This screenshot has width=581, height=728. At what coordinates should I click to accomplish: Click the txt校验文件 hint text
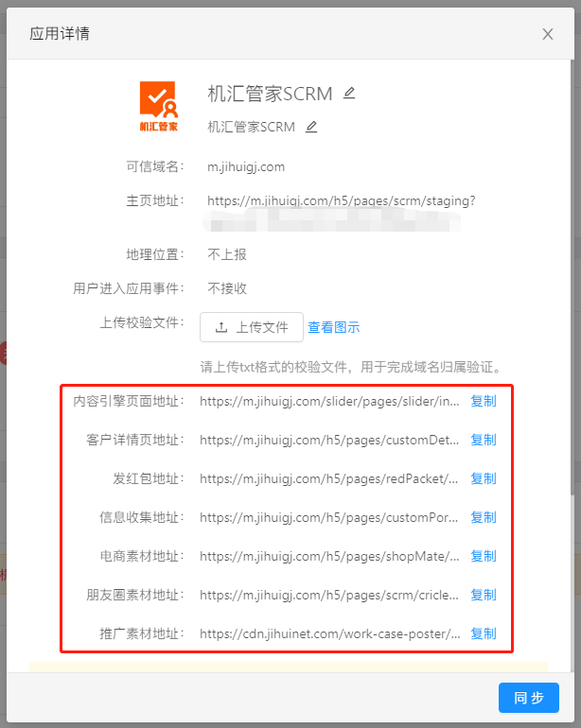pyautogui.click(x=352, y=367)
